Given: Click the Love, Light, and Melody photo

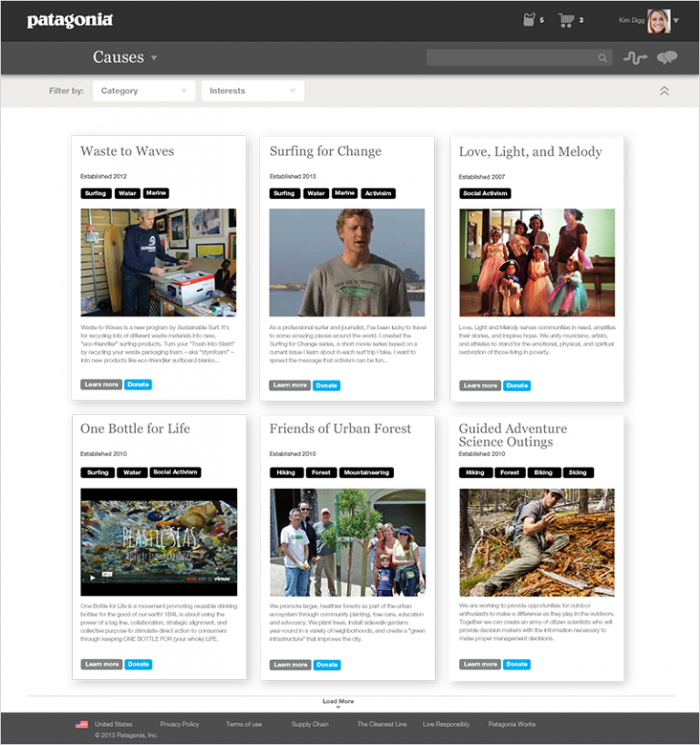Looking at the screenshot, I should pos(536,263).
